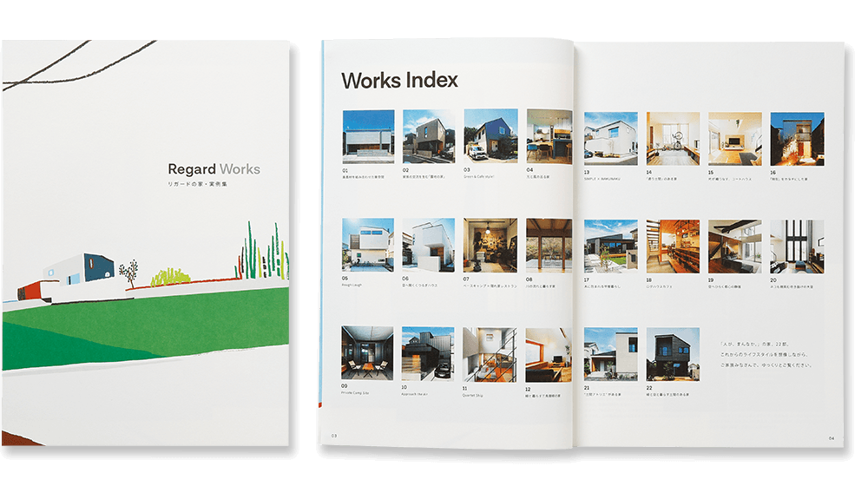The height and width of the screenshot is (486, 868).
Task: Click the black house photo numbered 22
Action: coord(673,354)
